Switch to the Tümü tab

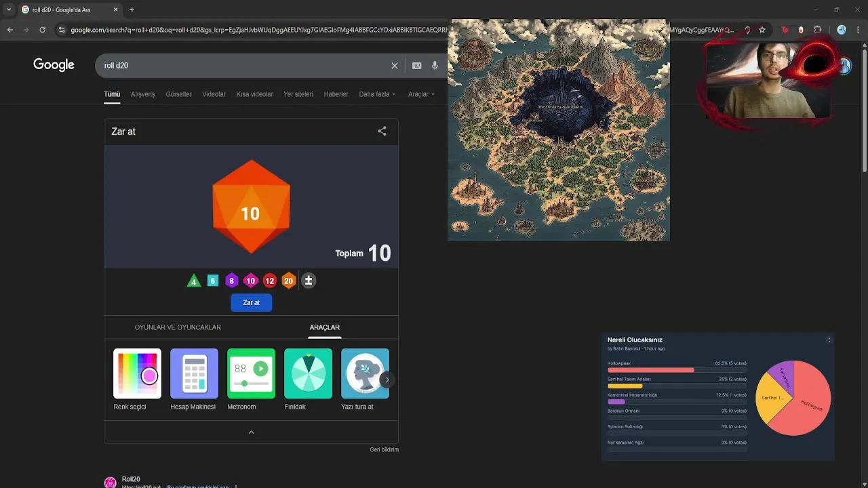point(112,94)
